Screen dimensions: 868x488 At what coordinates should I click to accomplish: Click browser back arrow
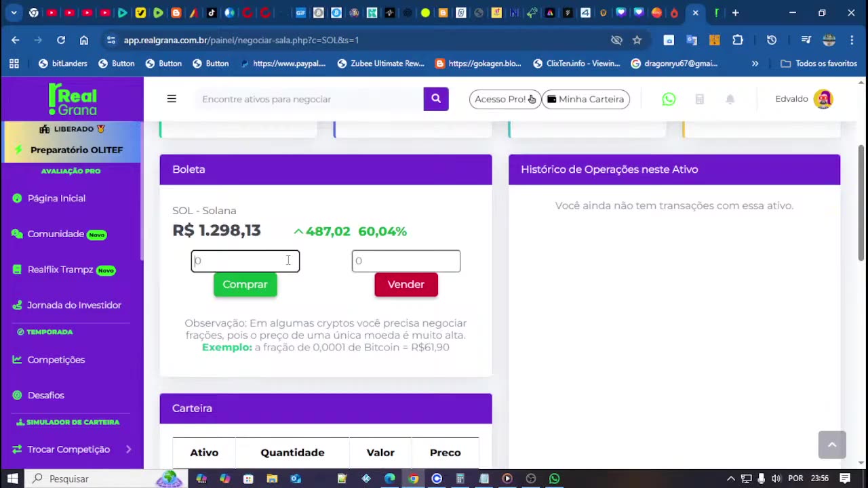[x=15, y=40]
